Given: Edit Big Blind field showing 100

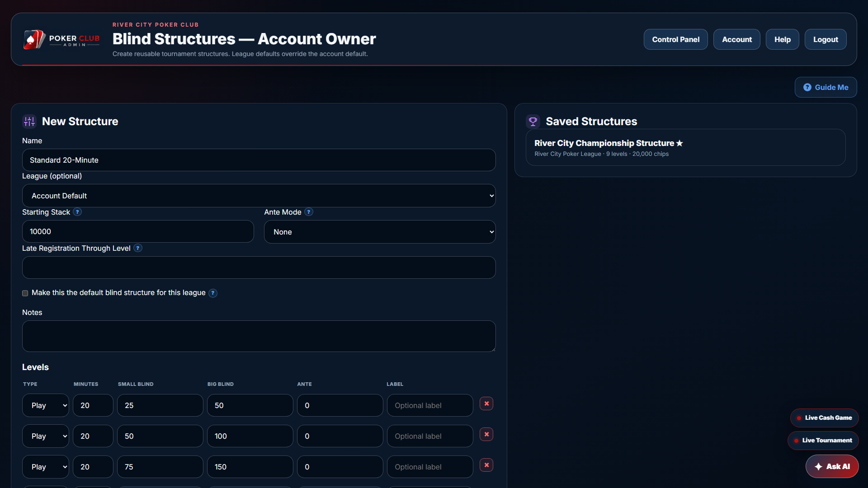Looking at the screenshot, I should 250,436.
